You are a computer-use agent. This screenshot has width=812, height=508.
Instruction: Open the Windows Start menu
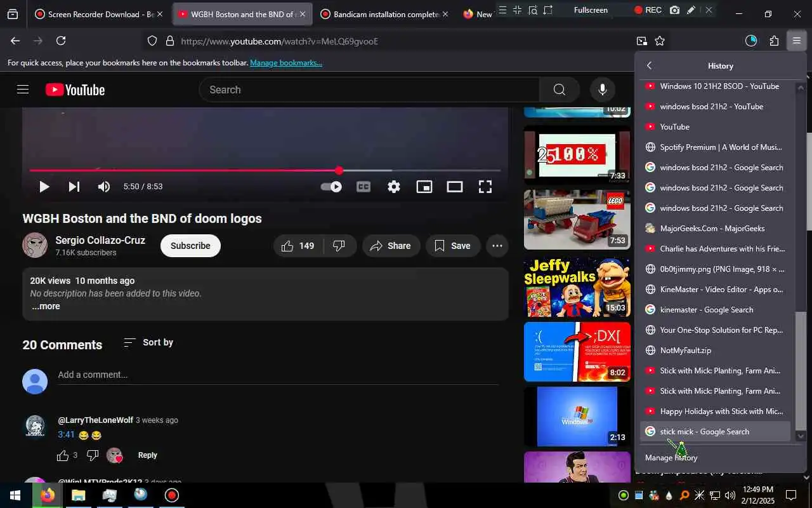point(15,495)
